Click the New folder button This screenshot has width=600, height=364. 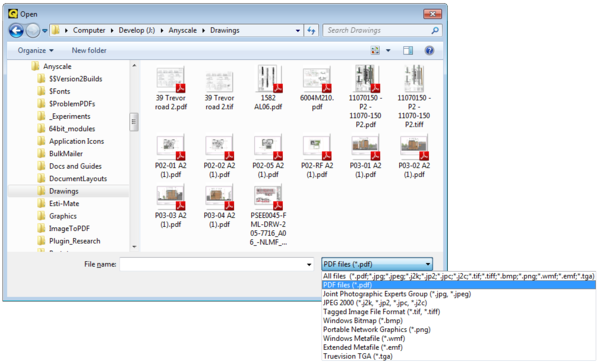(x=89, y=51)
